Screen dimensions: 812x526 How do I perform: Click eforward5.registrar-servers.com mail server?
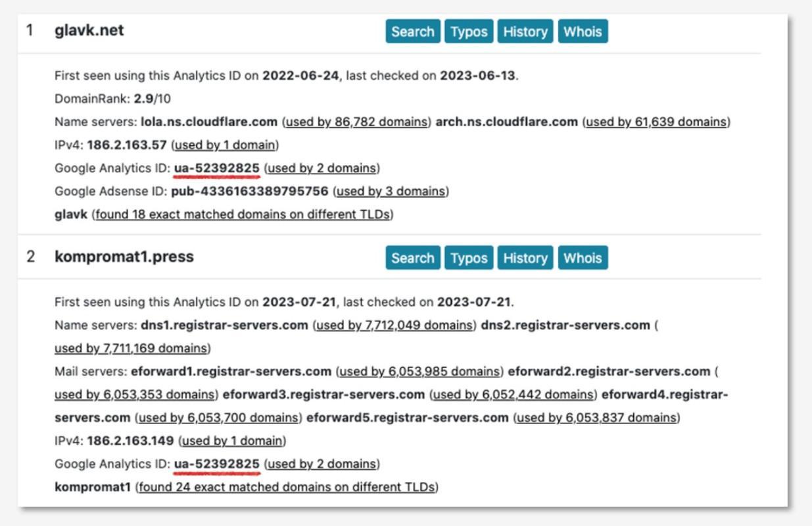click(408, 418)
